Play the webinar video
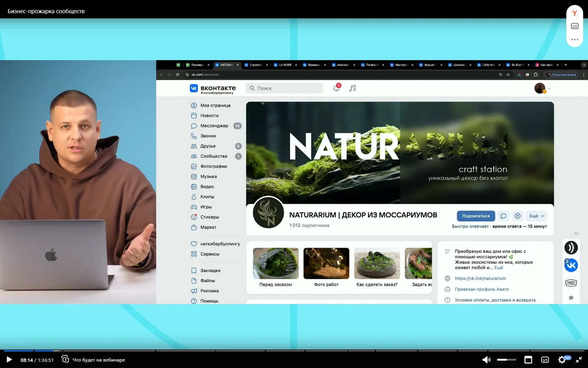The image size is (588, 368). (x=9, y=360)
